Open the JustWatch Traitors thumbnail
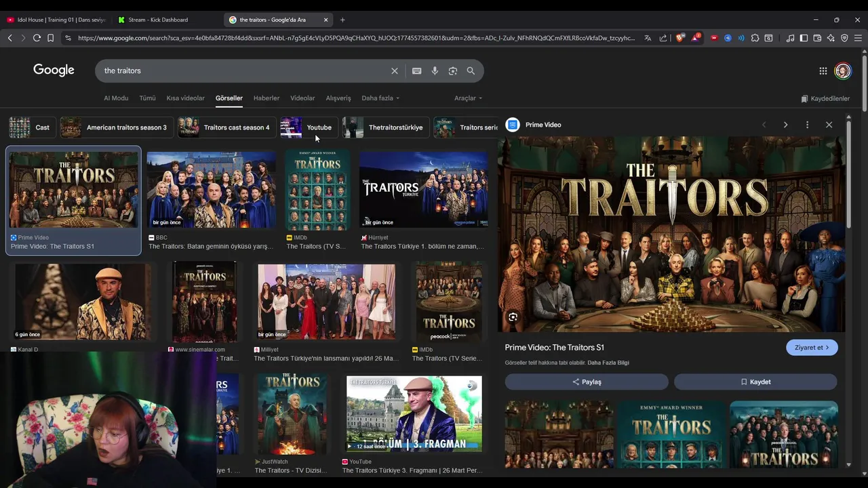The height and width of the screenshot is (488, 868). [x=292, y=413]
